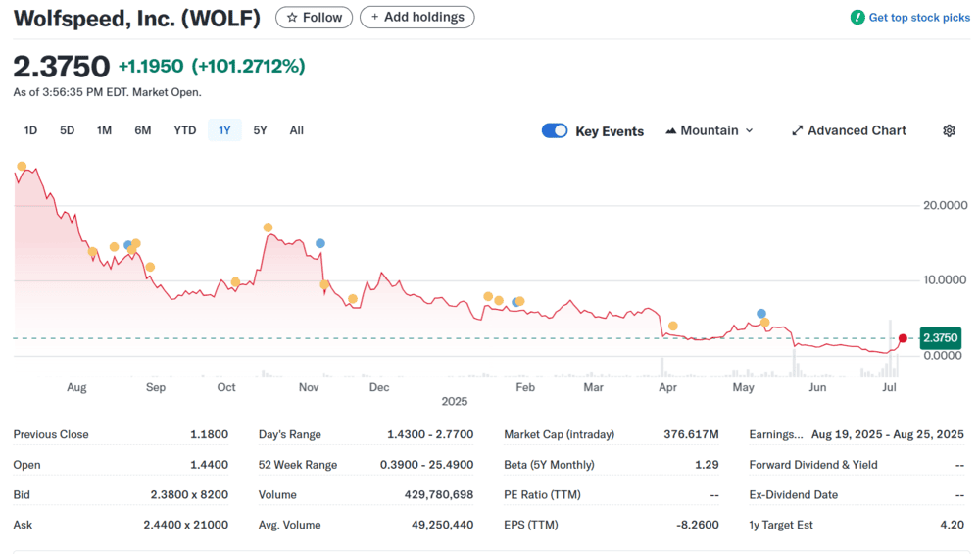Click the Open value 1.4400
The image size is (980, 554).
point(210,465)
